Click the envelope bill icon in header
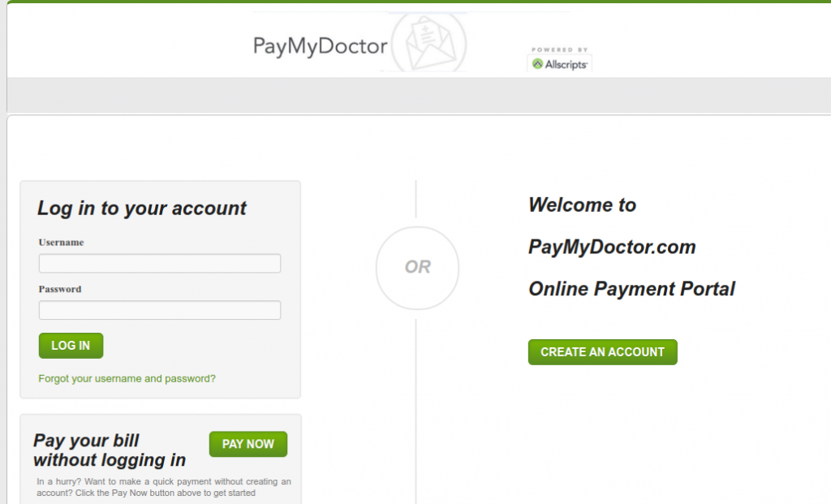Image resolution: width=831 pixels, height=504 pixels. click(x=429, y=42)
